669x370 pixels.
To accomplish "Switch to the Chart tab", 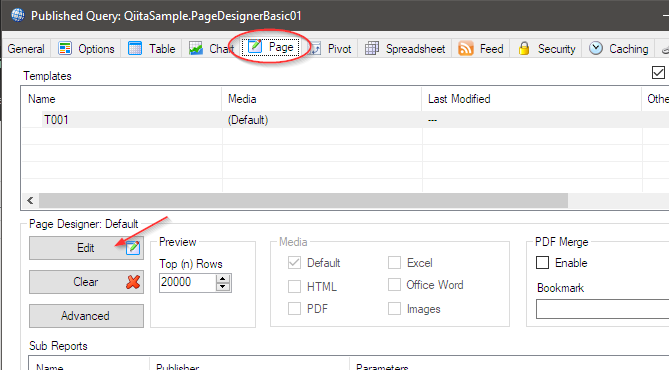I will 211,49.
